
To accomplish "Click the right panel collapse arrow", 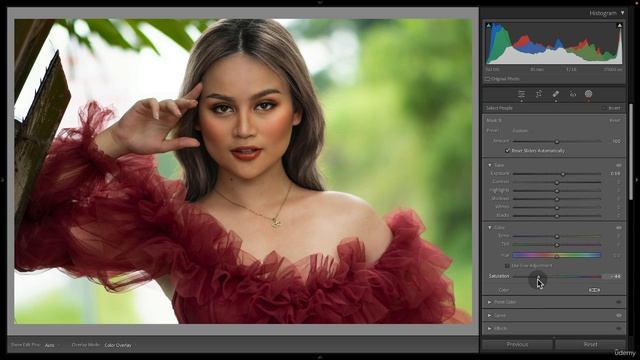I will (x=637, y=180).
